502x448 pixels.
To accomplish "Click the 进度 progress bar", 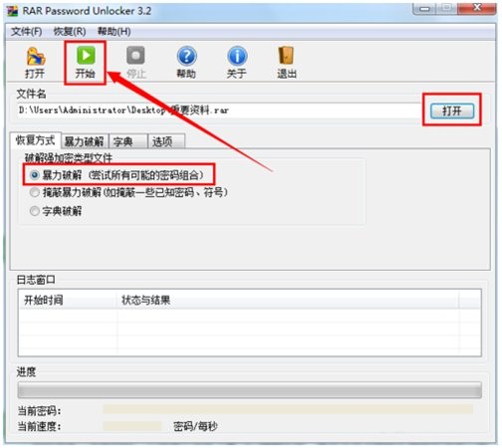I will (x=250, y=390).
